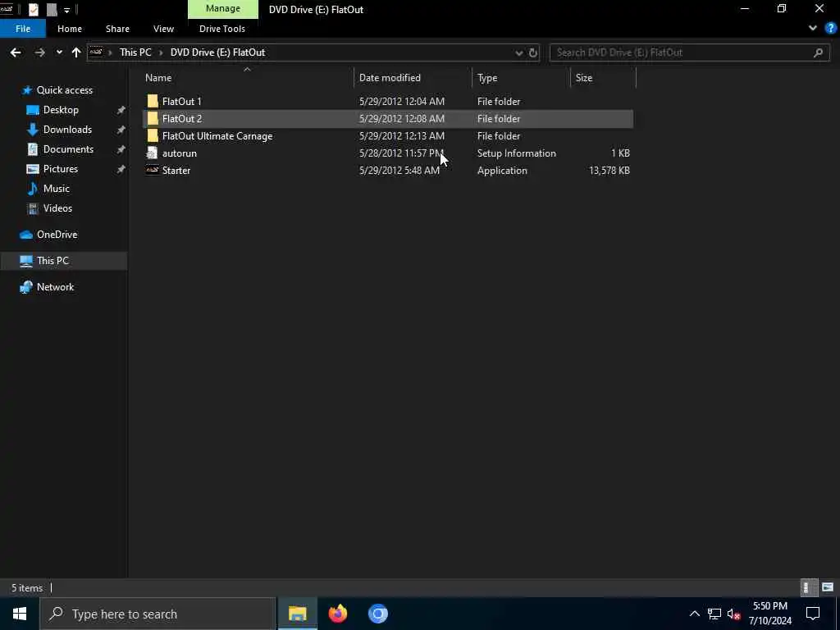The width and height of the screenshot is (840, 630).
Task: Open the Help question mark icon
Action: (x=830, y=29)
